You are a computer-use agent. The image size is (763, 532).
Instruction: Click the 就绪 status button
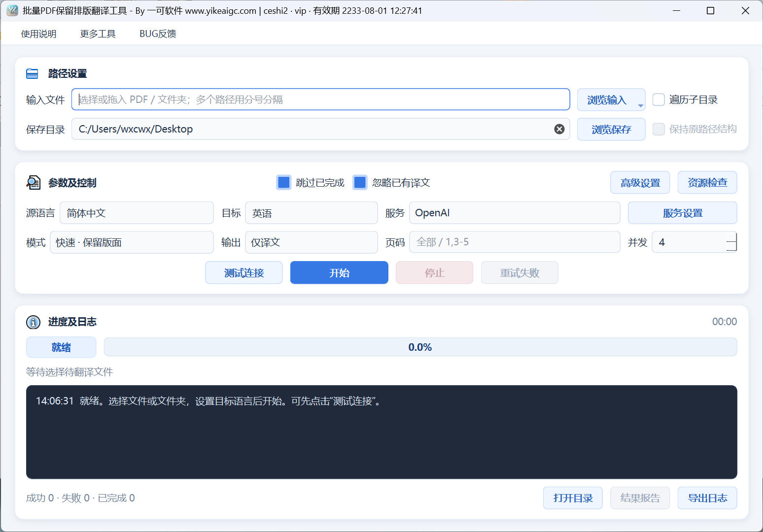tap(61, 347)
